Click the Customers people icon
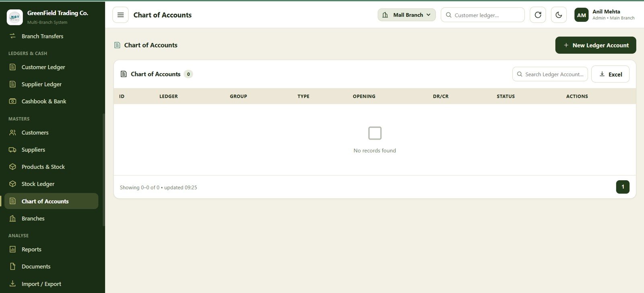This screenshot has width=644, height=293. point(12,132)
